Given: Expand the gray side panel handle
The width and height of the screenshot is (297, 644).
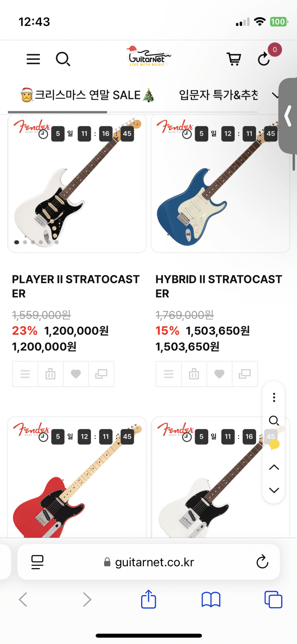Looking at the screenshot, I should (x=288, y=116).
